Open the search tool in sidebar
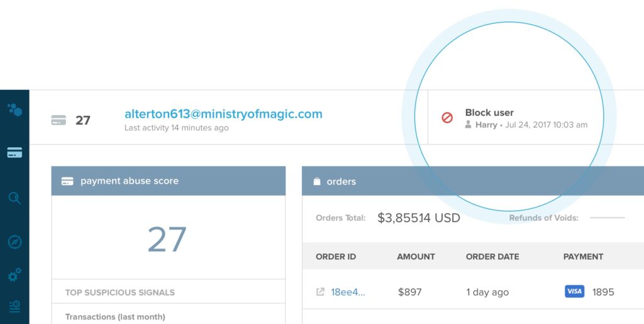The height and width of the screenshot is (324, 644). [x=14, y=198]
